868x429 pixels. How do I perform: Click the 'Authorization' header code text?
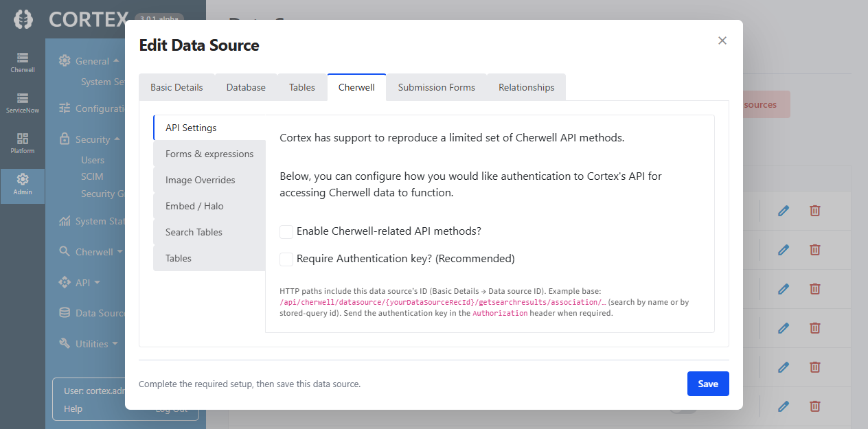coord(501,313)
